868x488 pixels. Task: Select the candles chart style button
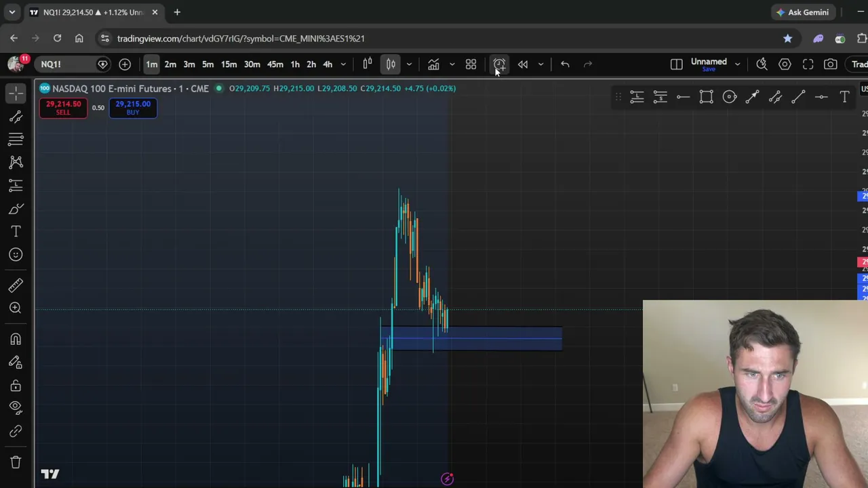[391, 64]
